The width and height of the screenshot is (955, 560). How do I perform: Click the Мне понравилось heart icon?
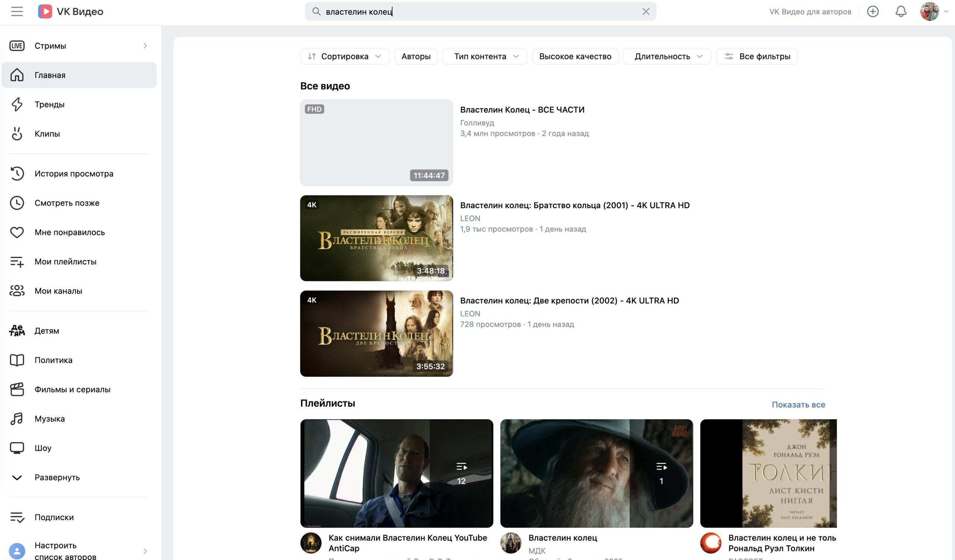pyautogui.click(x=17, y=232)
